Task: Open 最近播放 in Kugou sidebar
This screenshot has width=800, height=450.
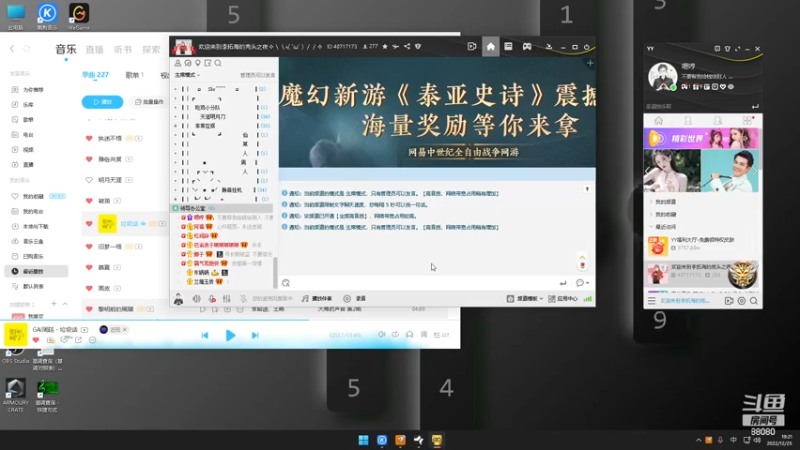Action: click(36, 271)
